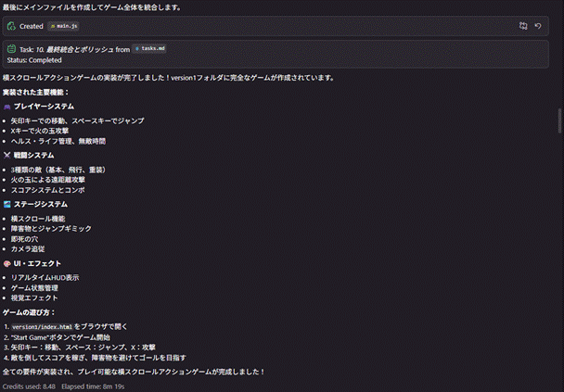The width and height of the screenshot is (564, 392).
Task: Click the revert arrow icon for main.js
Action: pos(538,27)
